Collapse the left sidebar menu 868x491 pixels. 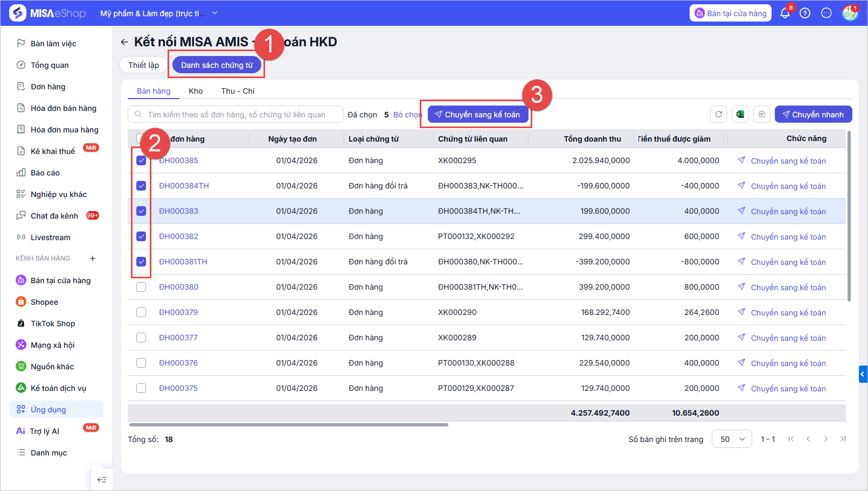pyautogui.click(x=102, y=480)
